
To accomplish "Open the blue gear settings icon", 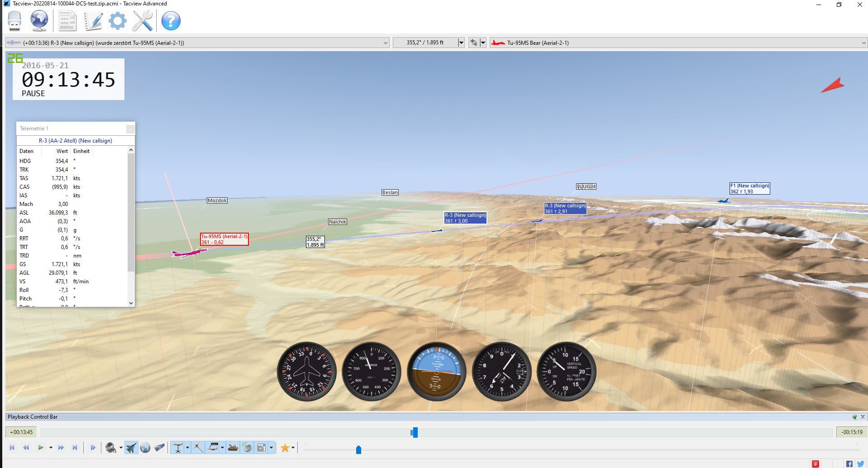I will [118, 21].
